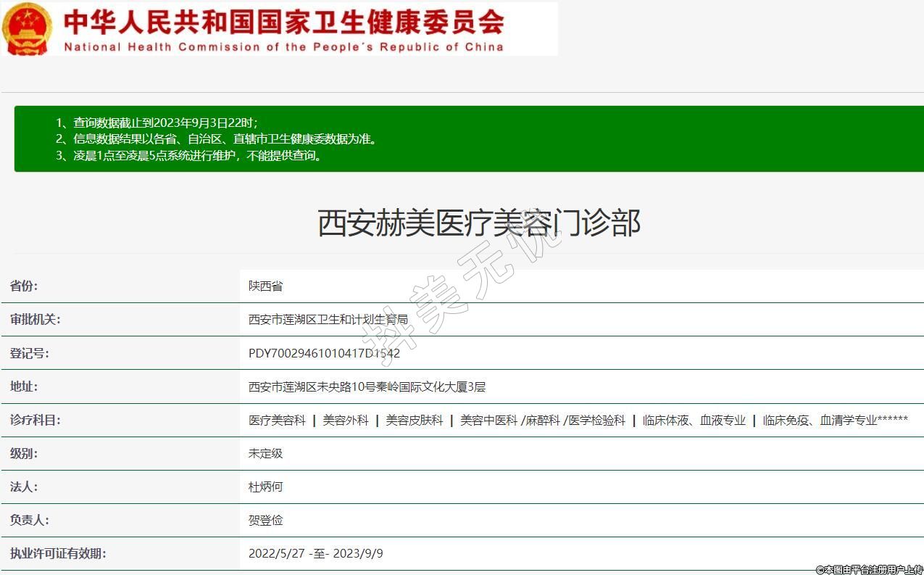
Task: Click the English National Health Commission subtitle
Action: coord(284,47)
